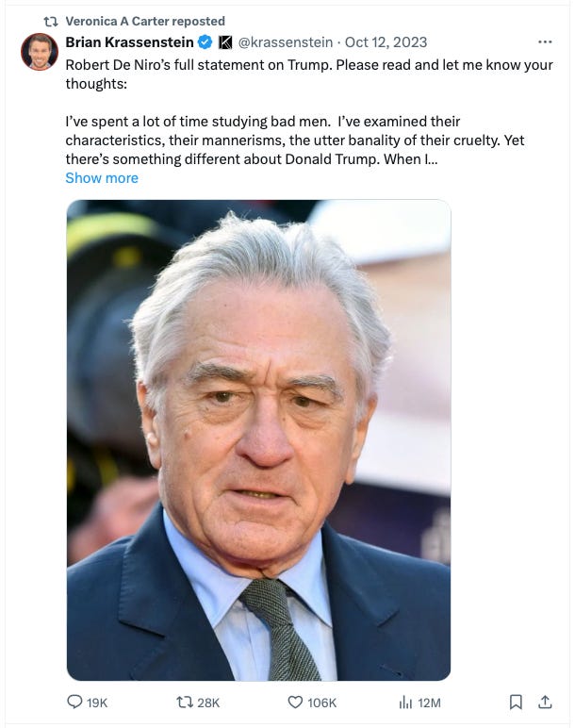Expand the post with Show more
Screen dimensions: 575x728
coord(102,178)
